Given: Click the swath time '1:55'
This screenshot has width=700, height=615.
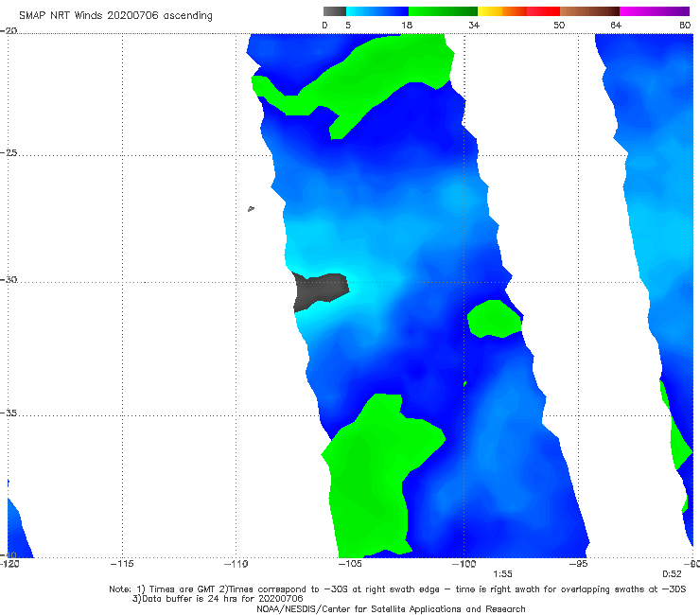Looking at the screenshot, I should click(x=502, y=574).
